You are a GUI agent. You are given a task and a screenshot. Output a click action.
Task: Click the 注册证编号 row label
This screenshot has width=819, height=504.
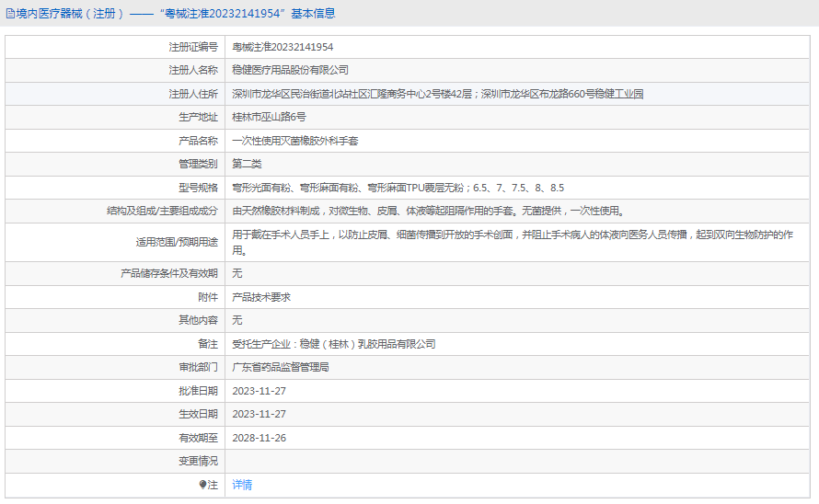[x=192, y=47]
